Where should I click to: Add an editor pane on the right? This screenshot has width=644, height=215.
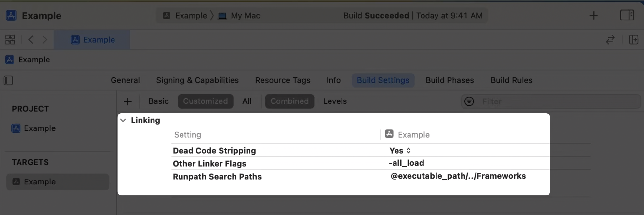pyautogui.click(x=634, y=40)
